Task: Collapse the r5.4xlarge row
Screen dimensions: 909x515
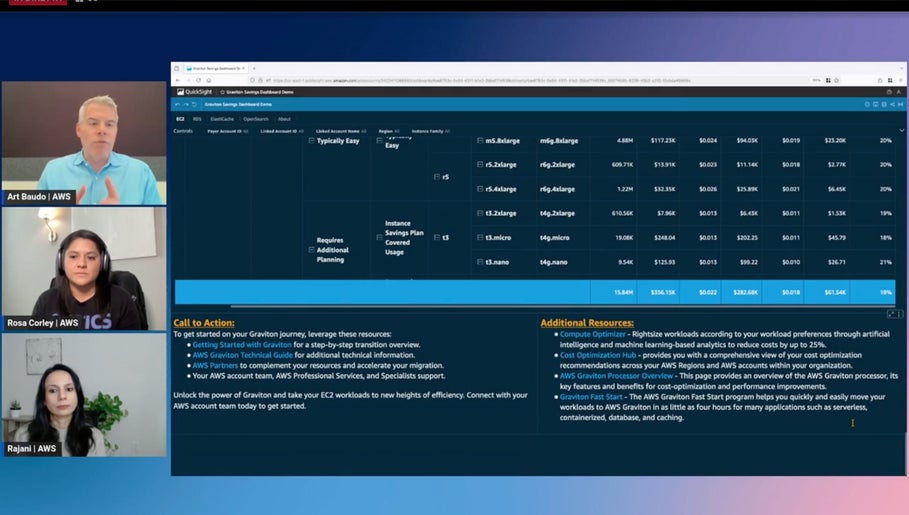Action: [480, 189]
